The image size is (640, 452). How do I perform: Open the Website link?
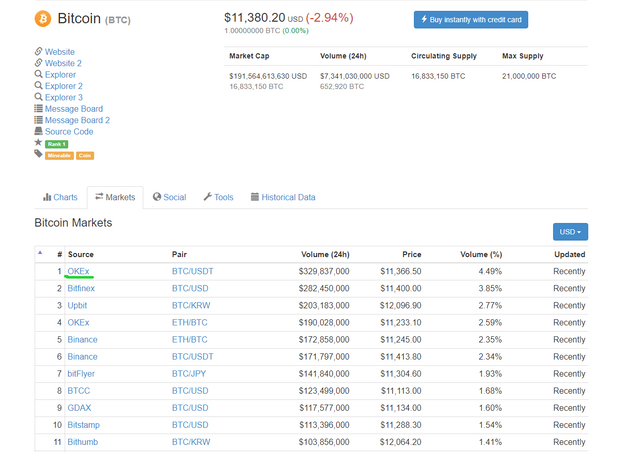60,52
